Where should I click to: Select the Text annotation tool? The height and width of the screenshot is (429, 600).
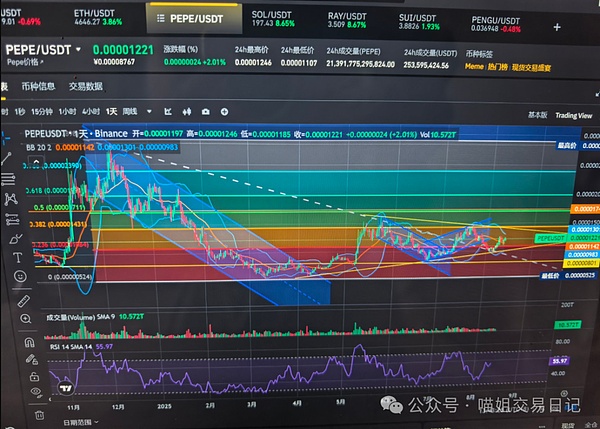17,257
